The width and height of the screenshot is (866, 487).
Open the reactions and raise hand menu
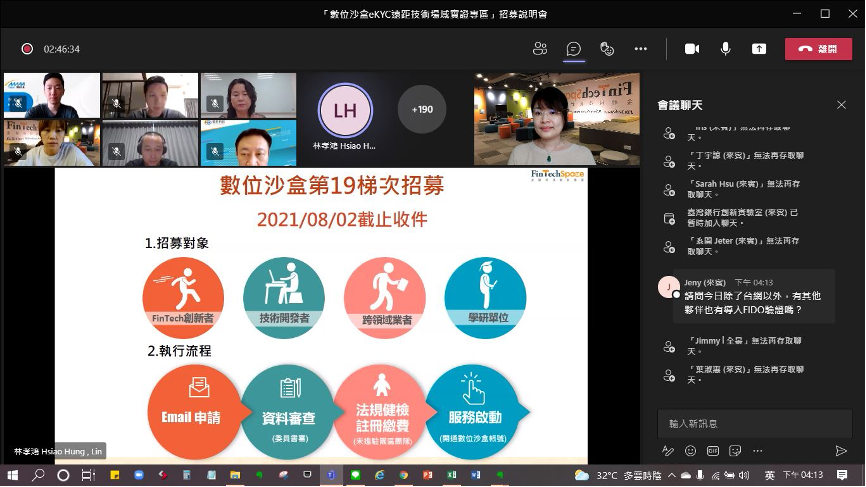point(606,49)
